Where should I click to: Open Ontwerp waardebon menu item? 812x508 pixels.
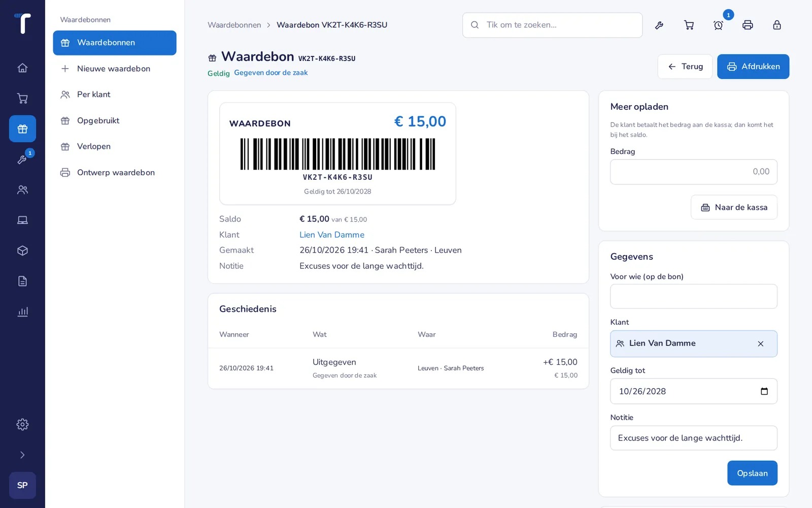point(115,172)
